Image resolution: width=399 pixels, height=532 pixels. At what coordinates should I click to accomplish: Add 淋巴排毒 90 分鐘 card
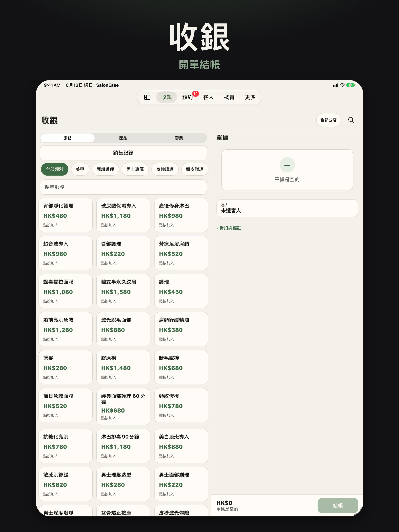pyautogui.click(x=123, y=446)
